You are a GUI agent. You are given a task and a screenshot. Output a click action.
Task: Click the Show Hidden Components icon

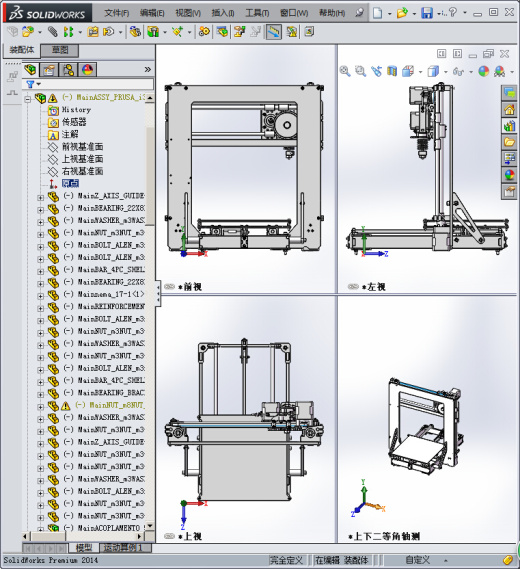135,32
